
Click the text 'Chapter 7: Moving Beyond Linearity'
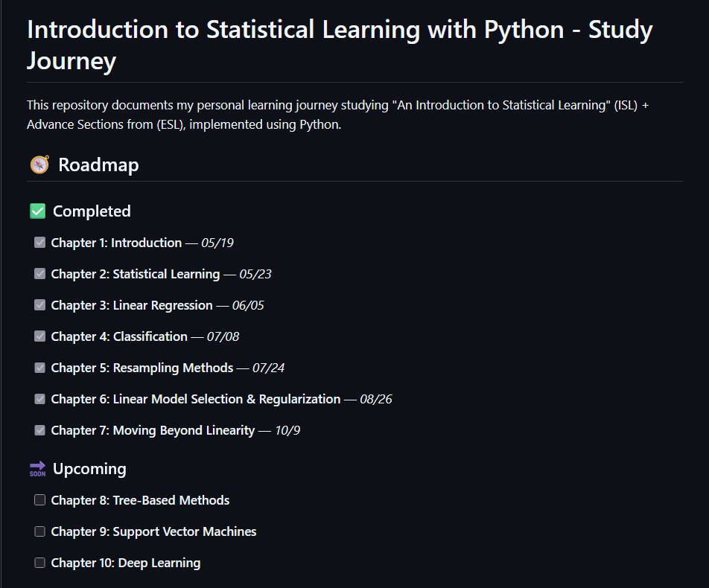point(153,430)
